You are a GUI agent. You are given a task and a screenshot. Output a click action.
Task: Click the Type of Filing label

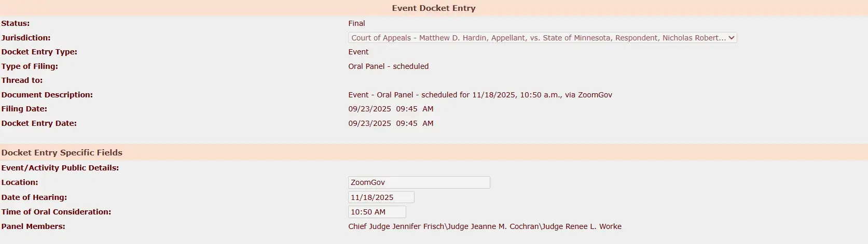[x=30, y=66]
